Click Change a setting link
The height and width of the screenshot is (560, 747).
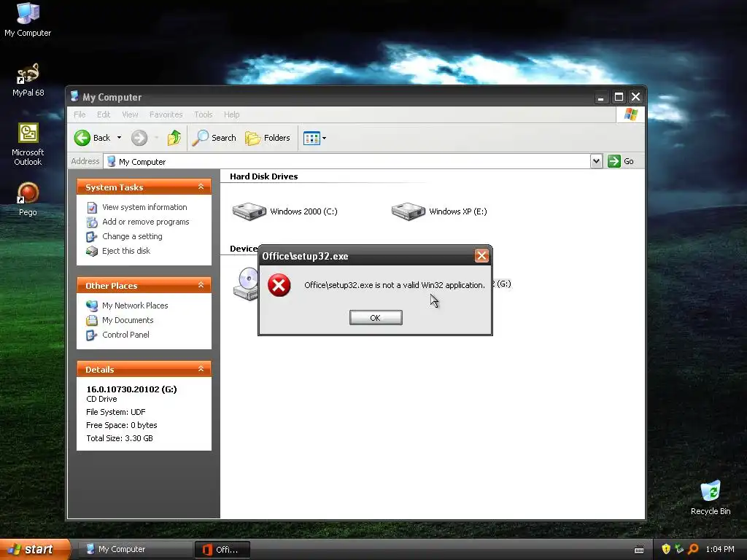point(132,236)
